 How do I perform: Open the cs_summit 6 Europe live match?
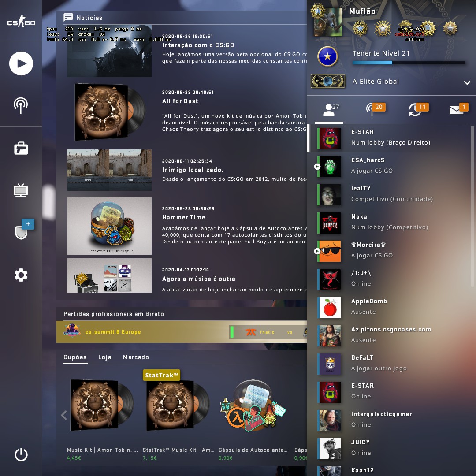tap(182, 332)
